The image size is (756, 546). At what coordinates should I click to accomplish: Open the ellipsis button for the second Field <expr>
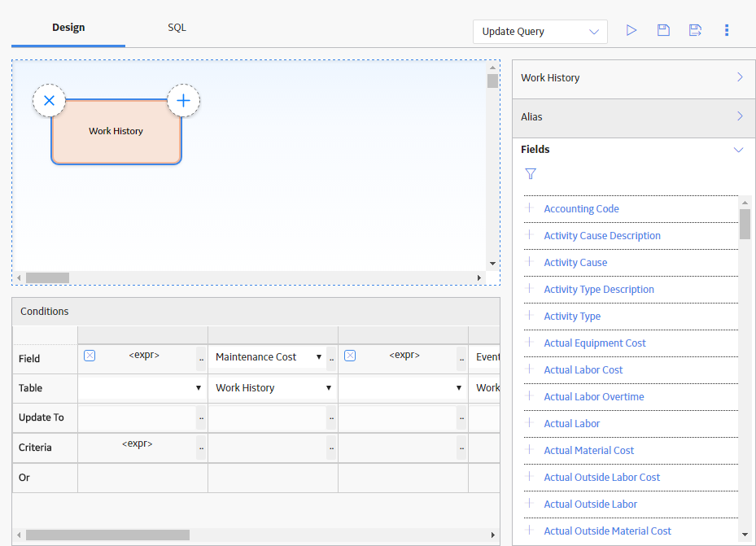[x=461, y=359]
